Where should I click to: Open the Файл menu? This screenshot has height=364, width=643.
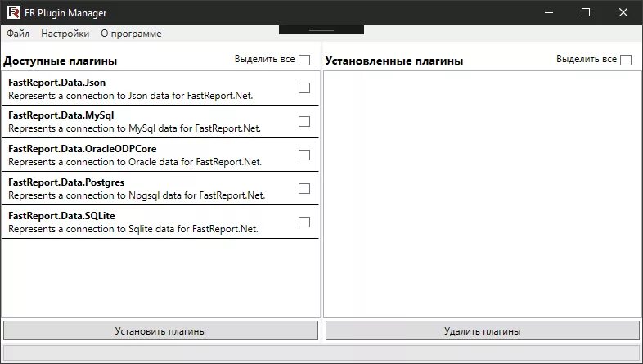(x=18, y=34)
